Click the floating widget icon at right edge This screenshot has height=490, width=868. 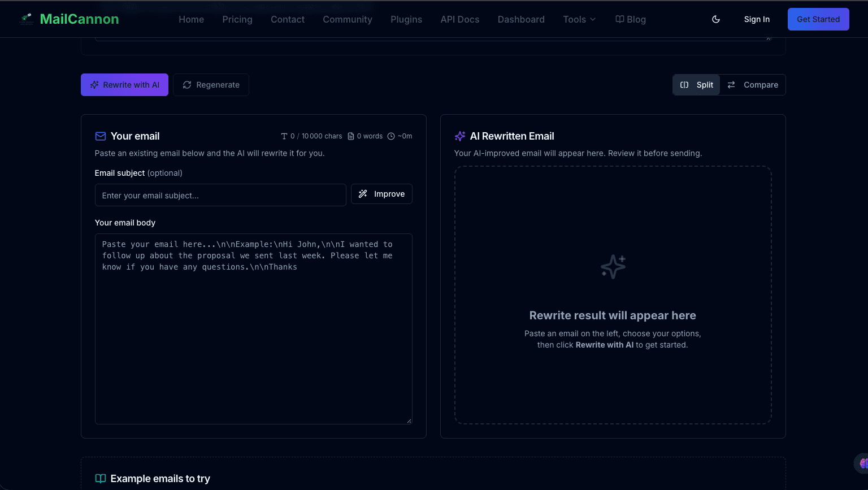pos(862,463)
